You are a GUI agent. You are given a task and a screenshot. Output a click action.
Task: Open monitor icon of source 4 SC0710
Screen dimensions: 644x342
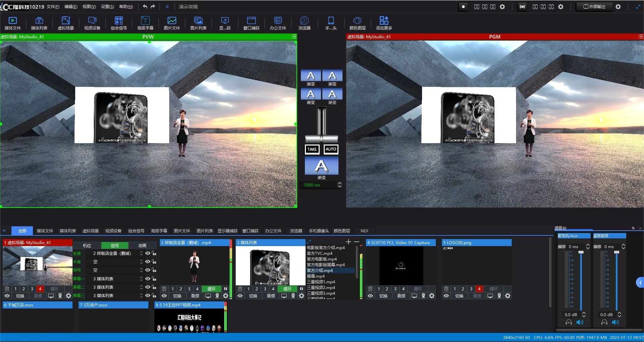414,296
